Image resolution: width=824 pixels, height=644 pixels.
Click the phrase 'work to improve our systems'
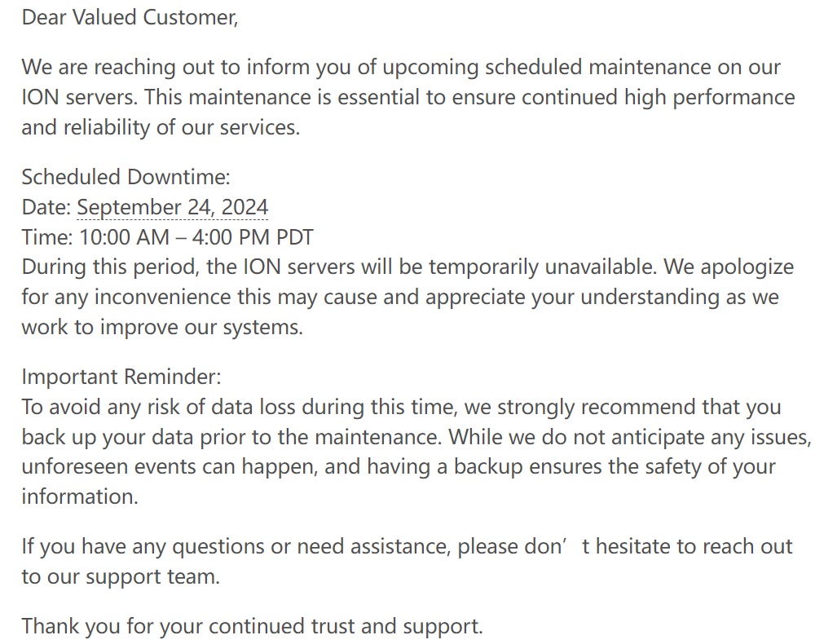click(x=162, y=328)
